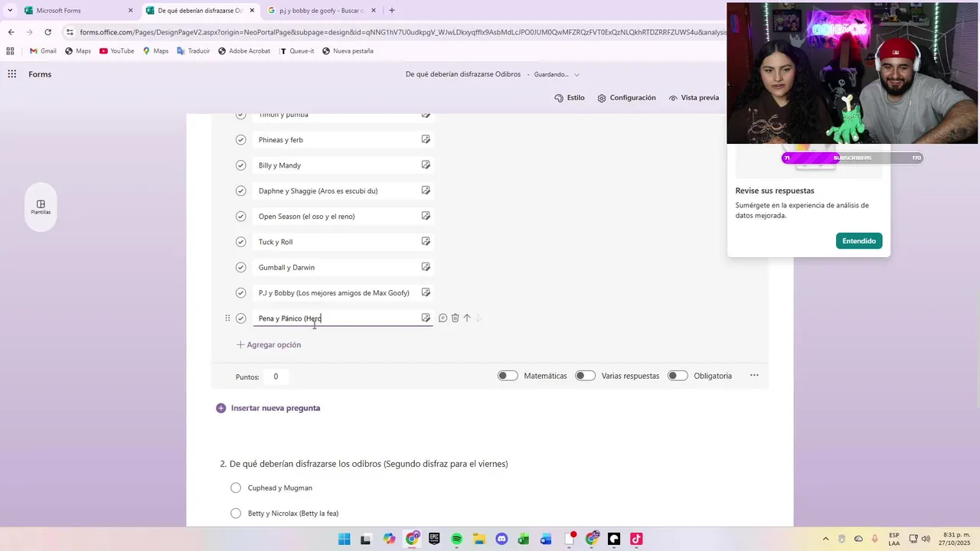Open Discord from the taskbar
Image resolution: width=980 pixels, height=551 pixels.
[501, 539]
